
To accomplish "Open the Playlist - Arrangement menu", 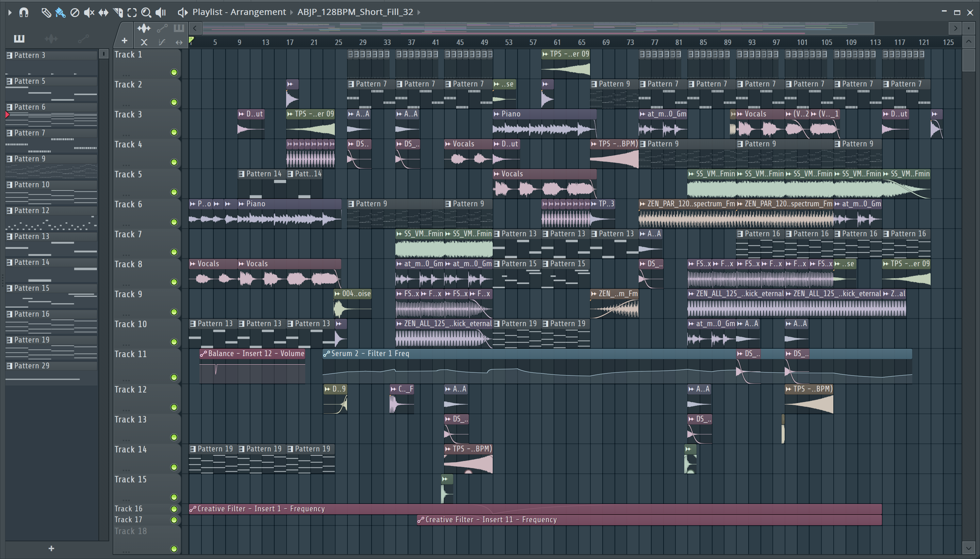I will [x=239, y=12].
